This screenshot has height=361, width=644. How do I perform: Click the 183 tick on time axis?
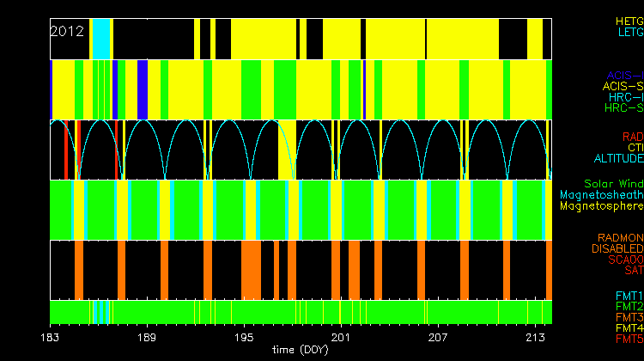51,337
